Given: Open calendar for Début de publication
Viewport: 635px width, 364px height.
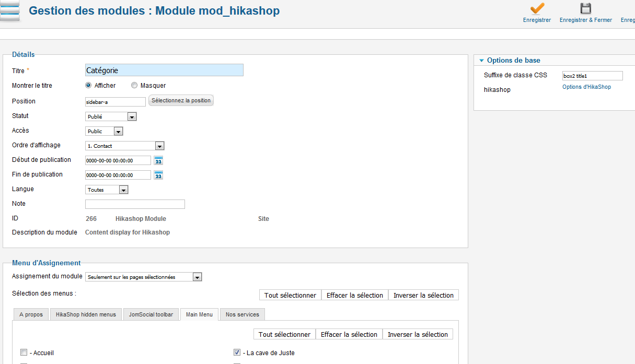Looking at the screenshot, I should tap(158, 160).
